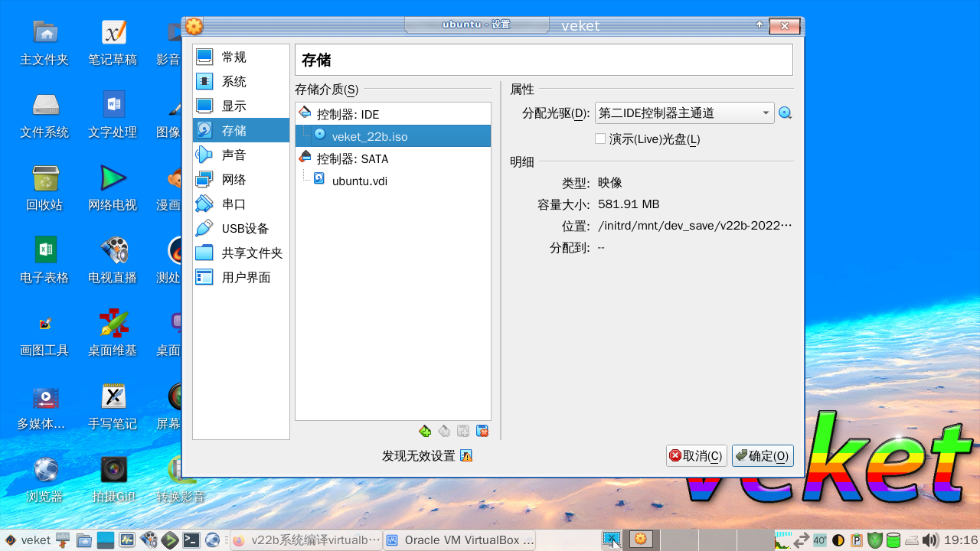
Task: Select the 控制器: SATA tree node
Action: (393, 158)
